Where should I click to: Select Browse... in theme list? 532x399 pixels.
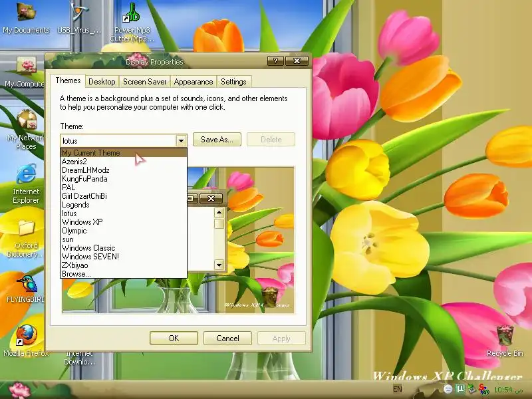pyautogui.click(x=124, y=274)
